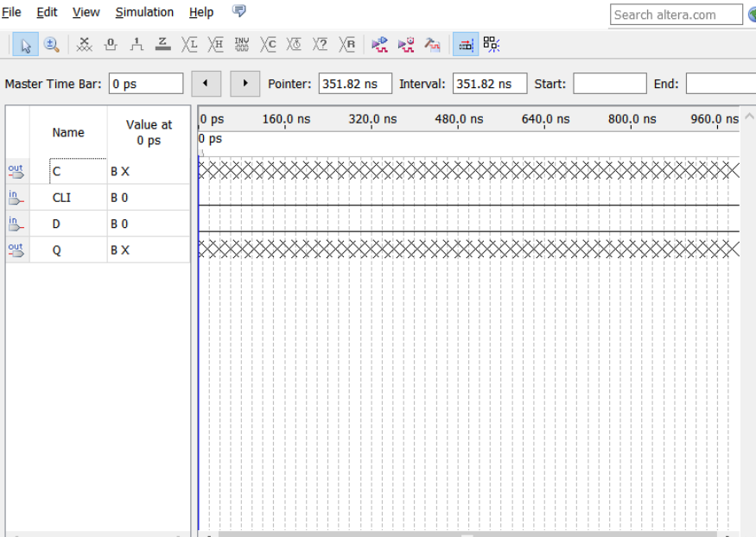
Task: Click the D signal waveform line
Action: 468,231
